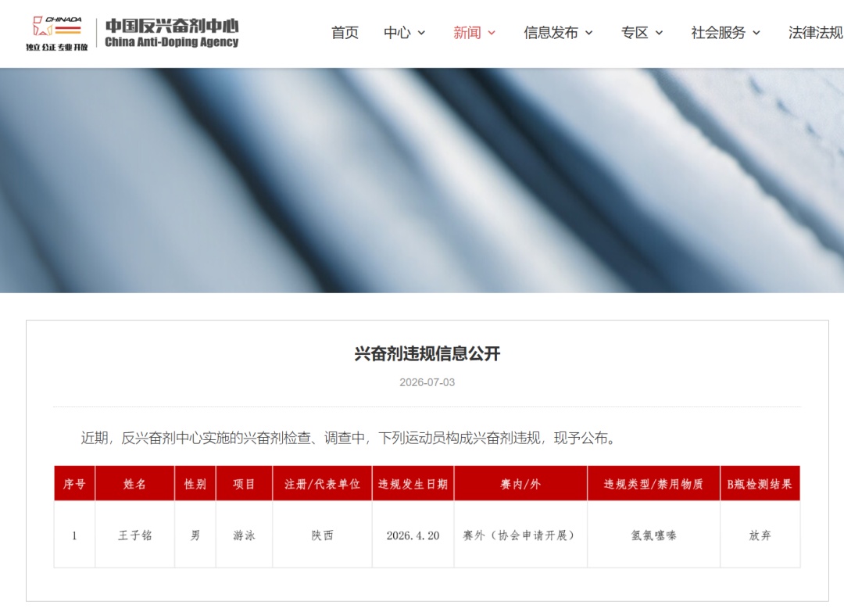Expand the 信息发布 dropdown chevron
The image size is (844, 616).
pyautogui.click(x=589, y=34)
